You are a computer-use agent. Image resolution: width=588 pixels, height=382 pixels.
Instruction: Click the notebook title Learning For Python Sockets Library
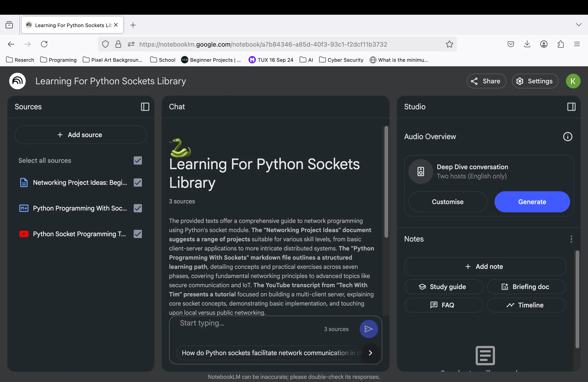pos(110,81)
